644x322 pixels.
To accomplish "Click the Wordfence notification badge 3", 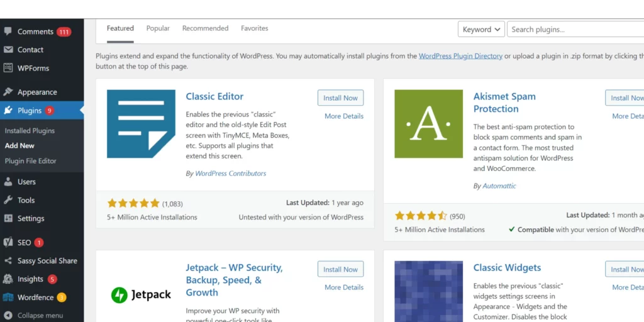I will (x=61, y=297).
